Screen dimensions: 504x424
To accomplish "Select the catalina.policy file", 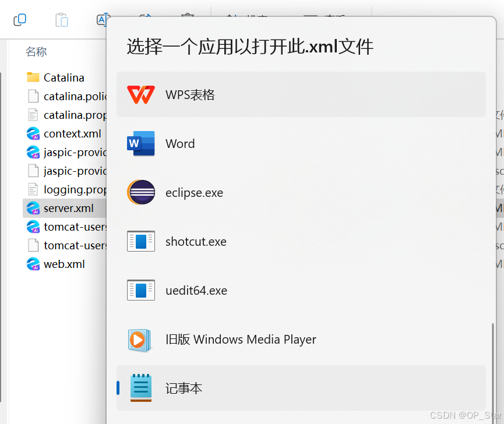I will (x=75, y=96).
